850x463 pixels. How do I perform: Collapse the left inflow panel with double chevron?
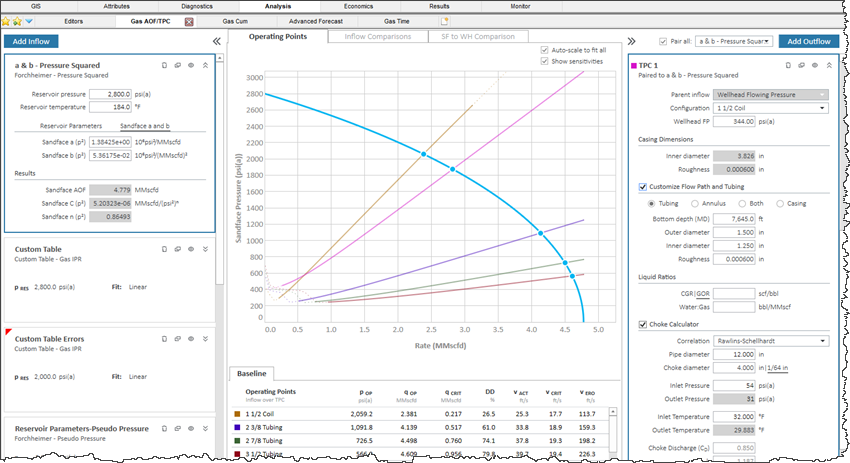coord(217,42)
